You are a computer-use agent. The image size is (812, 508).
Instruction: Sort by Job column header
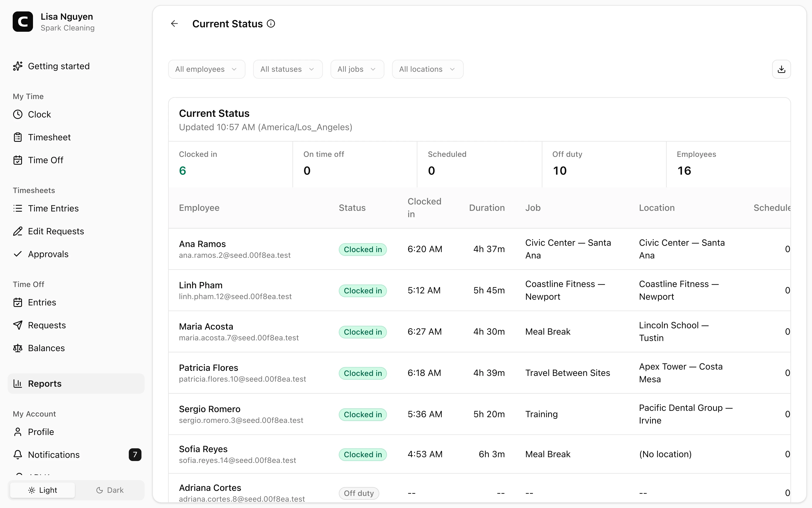click(533, 208)
